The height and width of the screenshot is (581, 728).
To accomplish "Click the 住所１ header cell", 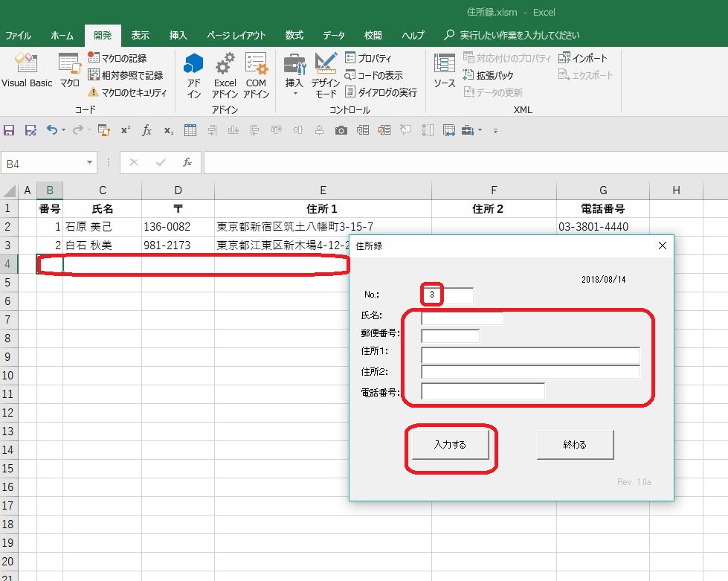I will (323, 209).
